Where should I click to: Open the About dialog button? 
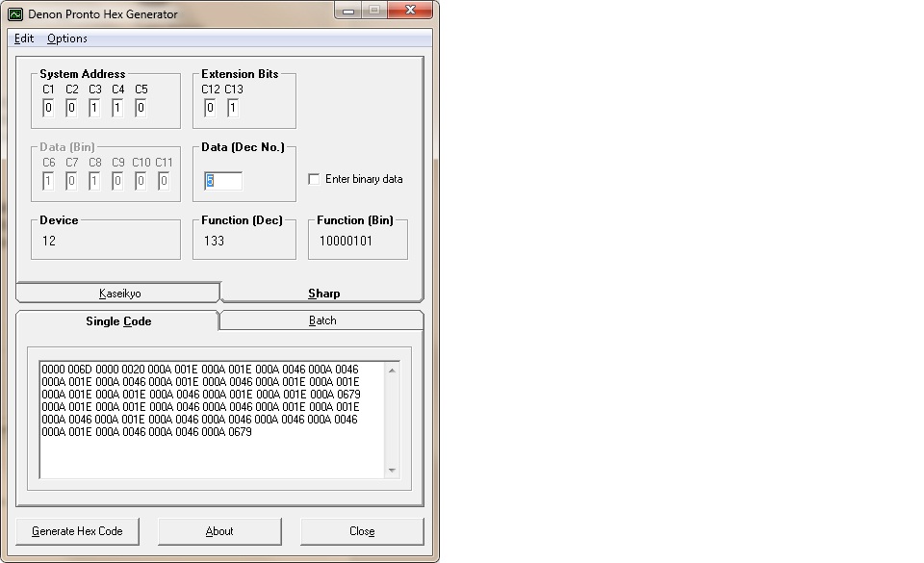coord(219,531)
